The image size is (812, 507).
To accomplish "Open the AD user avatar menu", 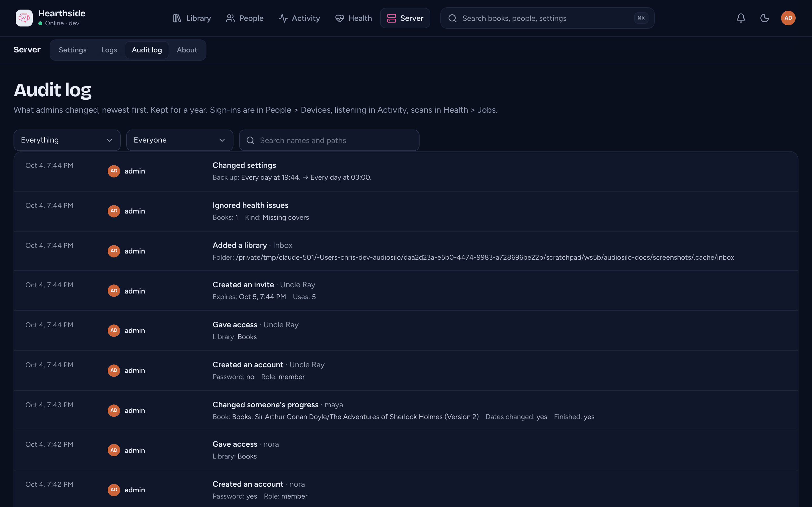I will pyautogui.click(x=788, y=18).
